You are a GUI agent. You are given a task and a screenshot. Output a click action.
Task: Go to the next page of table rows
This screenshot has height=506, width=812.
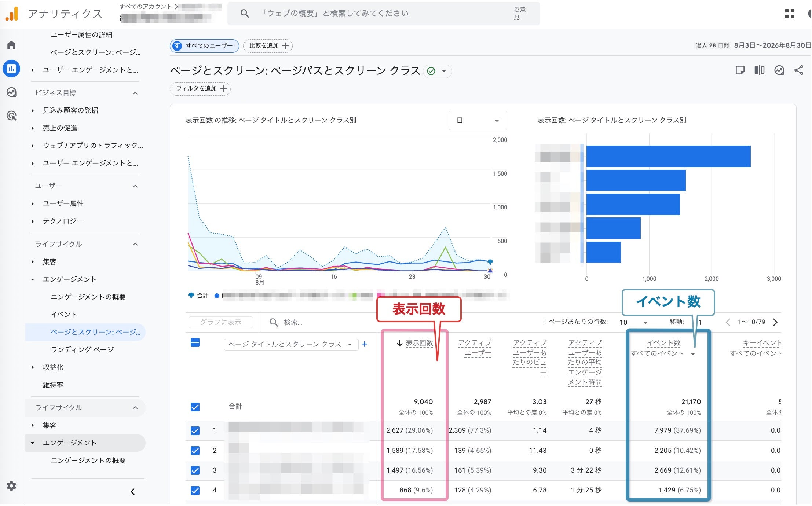pyautogui.click(x=775, y=322)
